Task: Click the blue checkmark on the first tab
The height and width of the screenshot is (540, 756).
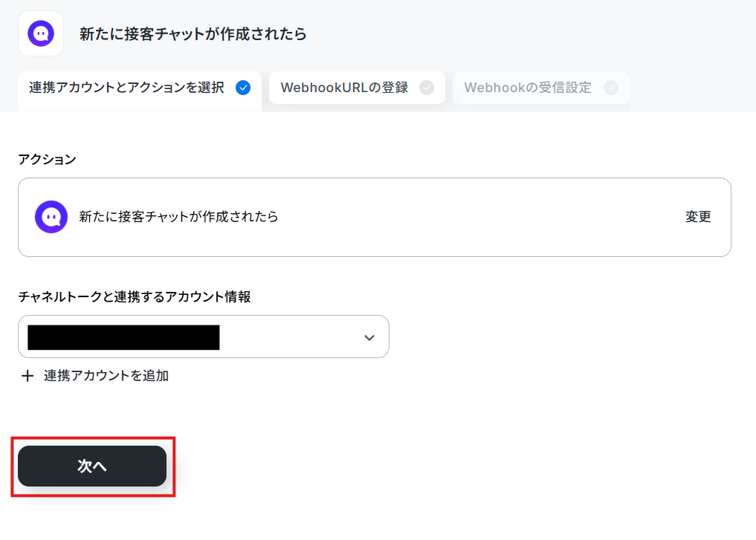Action: [243, 88]
